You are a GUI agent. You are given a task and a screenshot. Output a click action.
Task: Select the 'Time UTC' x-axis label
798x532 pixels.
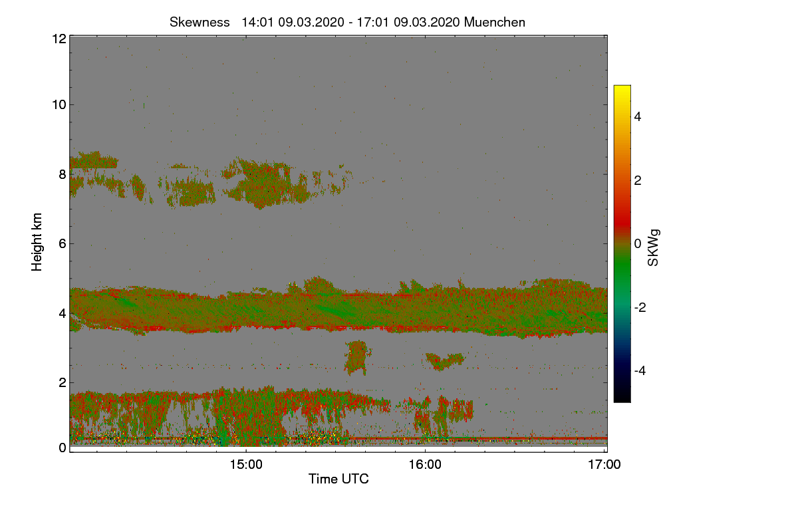click(338, 479)
